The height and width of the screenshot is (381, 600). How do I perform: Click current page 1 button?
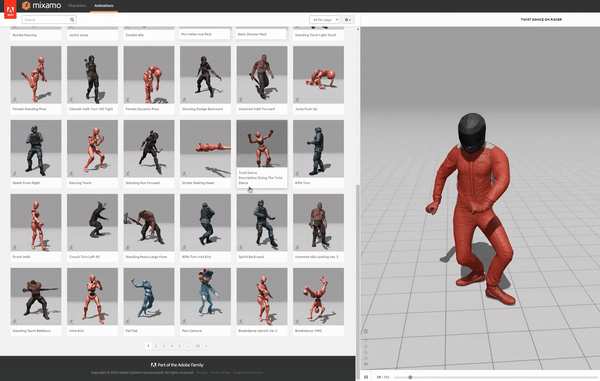148,346
